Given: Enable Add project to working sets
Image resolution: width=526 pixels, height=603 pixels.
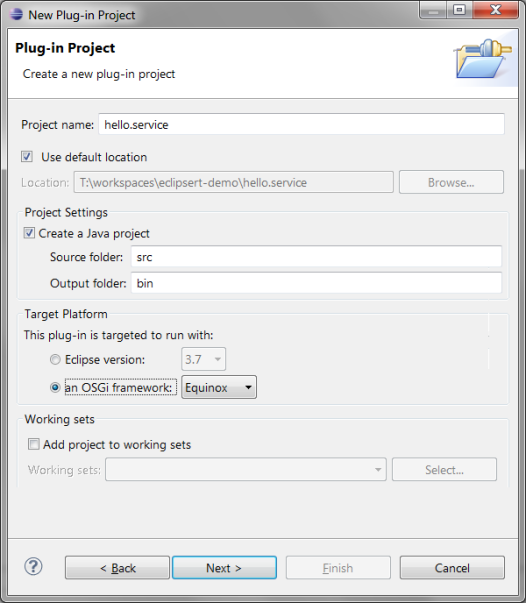Looking at the screenshot, I should click(x=34, y=444).
